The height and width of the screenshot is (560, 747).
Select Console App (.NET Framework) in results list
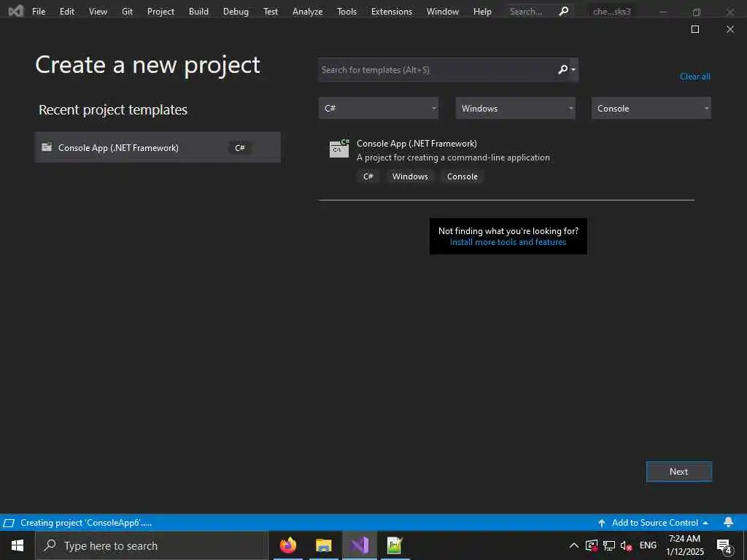[x=506, y=161]
